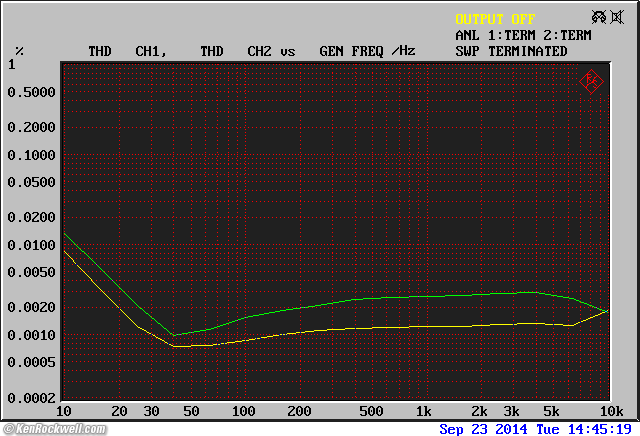The image size is (640, 436).
Task: Click the 0.0500 Y-axis label
Action: pyautogui.click(x=31, y=182)
